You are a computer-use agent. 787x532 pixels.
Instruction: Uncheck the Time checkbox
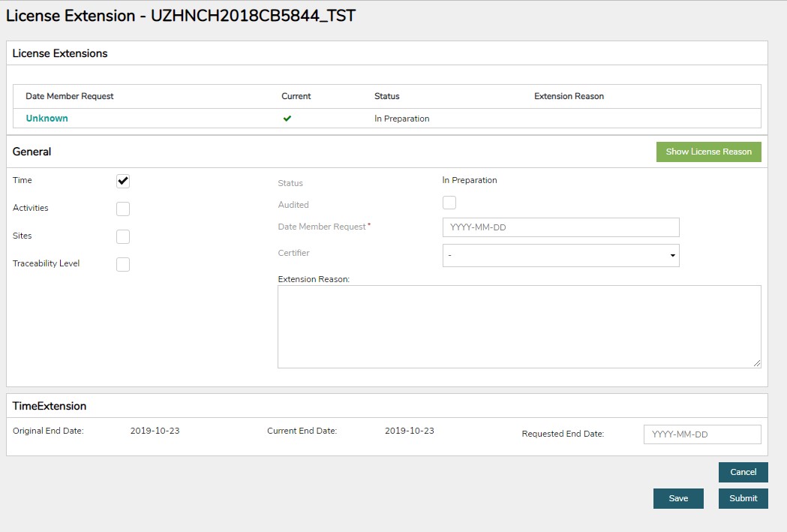[123, 181]
